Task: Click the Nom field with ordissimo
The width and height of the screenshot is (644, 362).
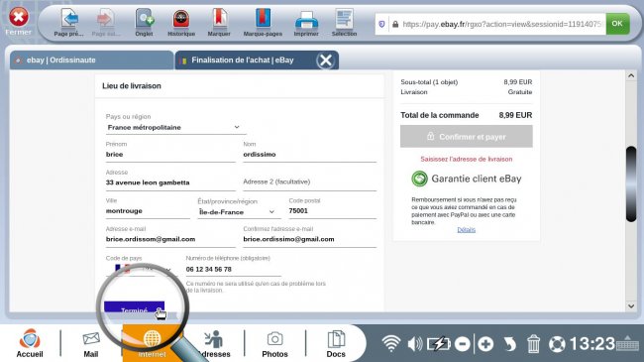Action: [310, 155]
